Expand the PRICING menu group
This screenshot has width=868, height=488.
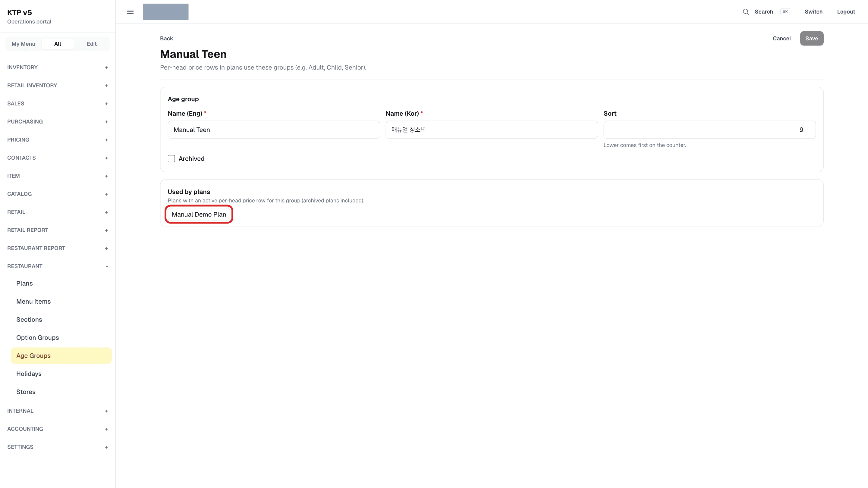[58, 140]
